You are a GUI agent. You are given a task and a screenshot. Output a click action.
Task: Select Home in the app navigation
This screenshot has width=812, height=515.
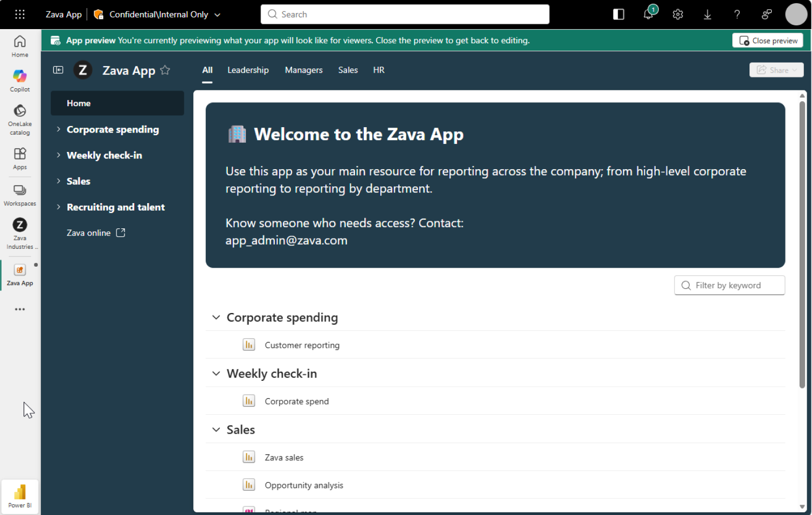point(117,103)
